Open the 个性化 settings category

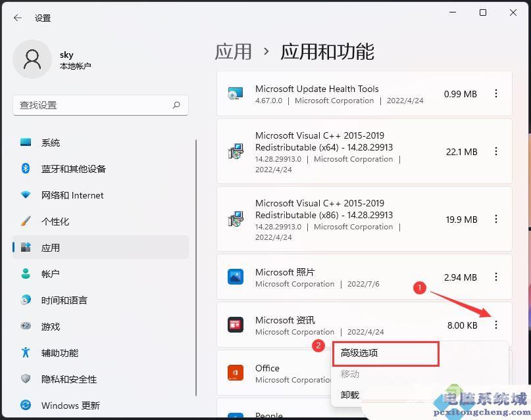click(100, 222)
